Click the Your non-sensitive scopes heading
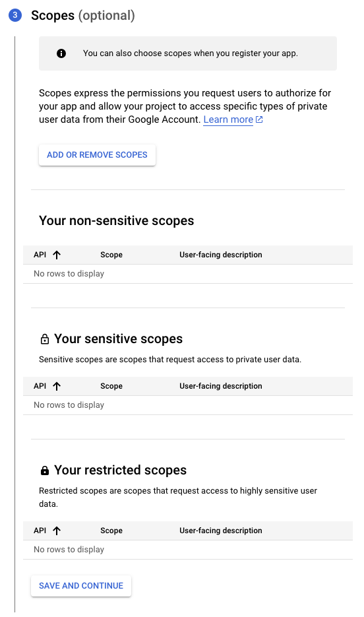This screenshot has height=617, width=364. tap(116, 221)
